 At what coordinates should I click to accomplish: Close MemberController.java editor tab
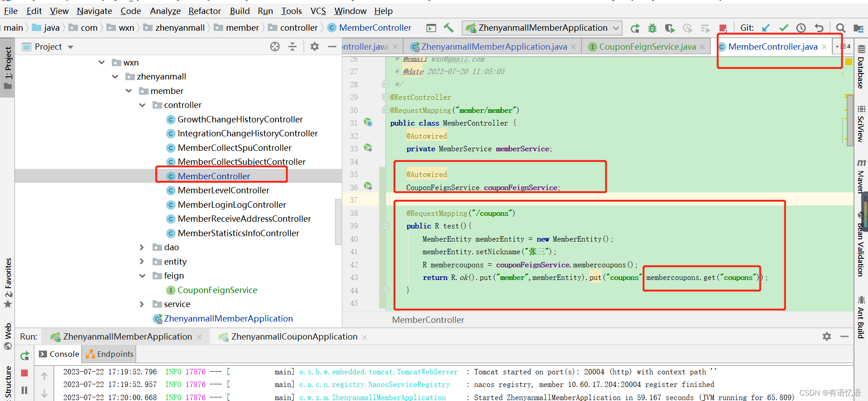click(x=825, y=47)
